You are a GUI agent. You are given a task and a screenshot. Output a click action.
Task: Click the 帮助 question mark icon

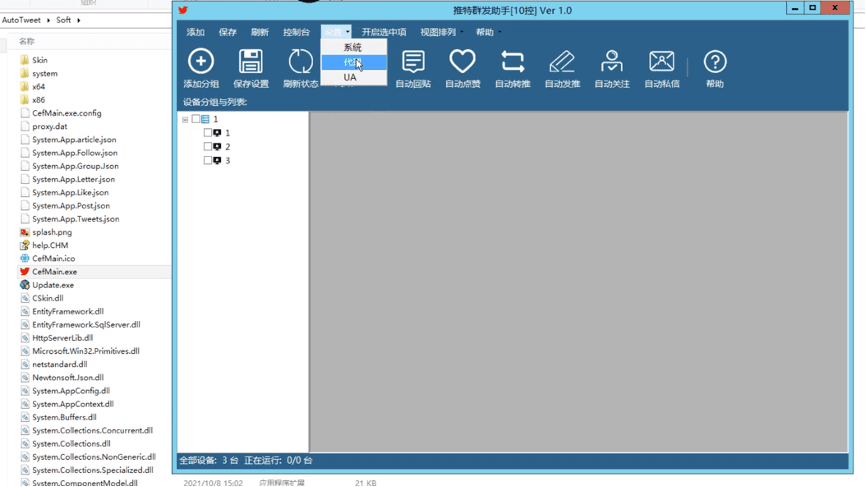[715, 61]
